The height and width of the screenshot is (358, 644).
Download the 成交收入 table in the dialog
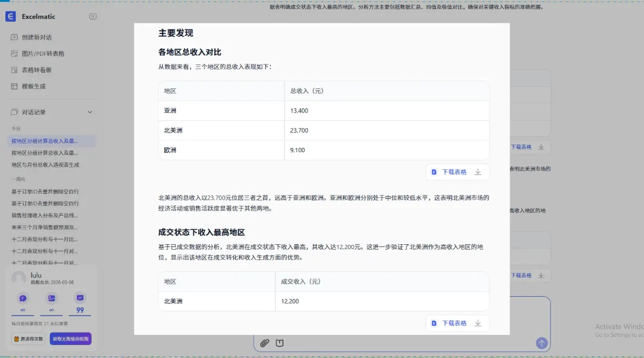point(458,323)
